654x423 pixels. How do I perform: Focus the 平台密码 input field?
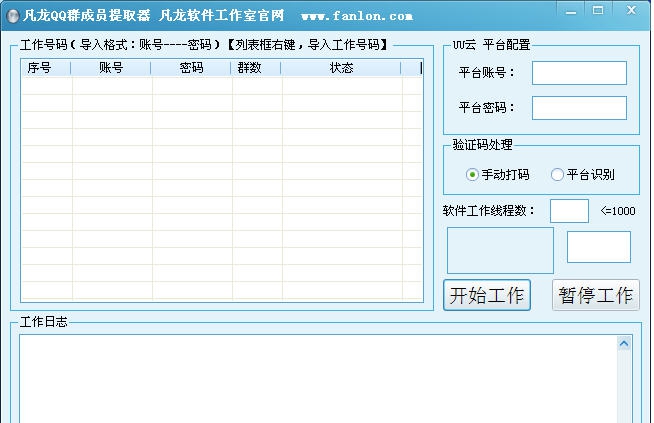tap(579, 108)
